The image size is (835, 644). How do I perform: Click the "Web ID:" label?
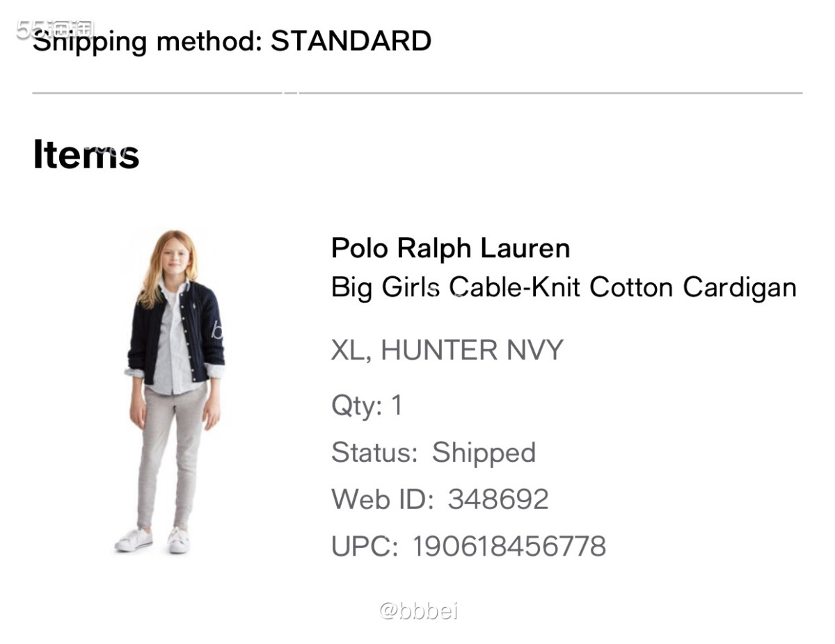(382, 499)
